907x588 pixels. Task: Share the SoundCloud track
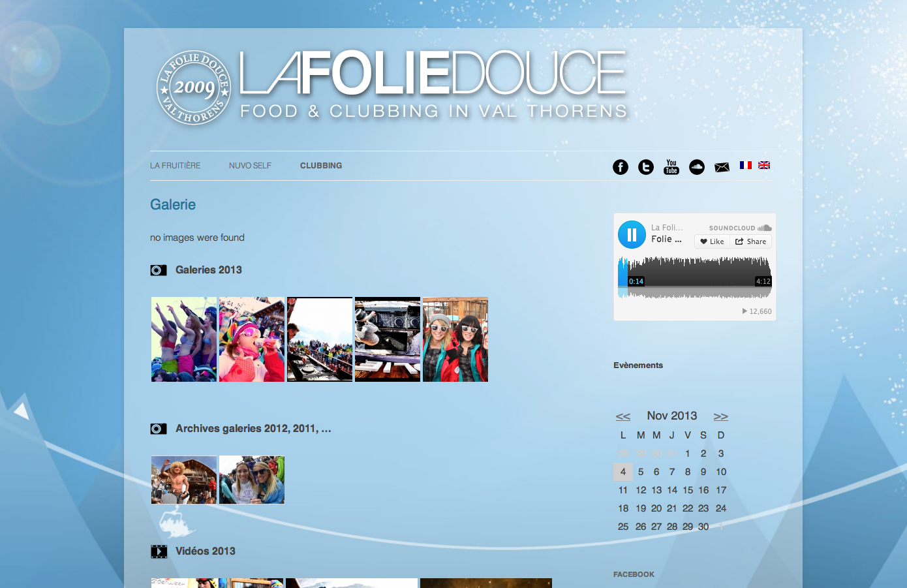[750, 241]
